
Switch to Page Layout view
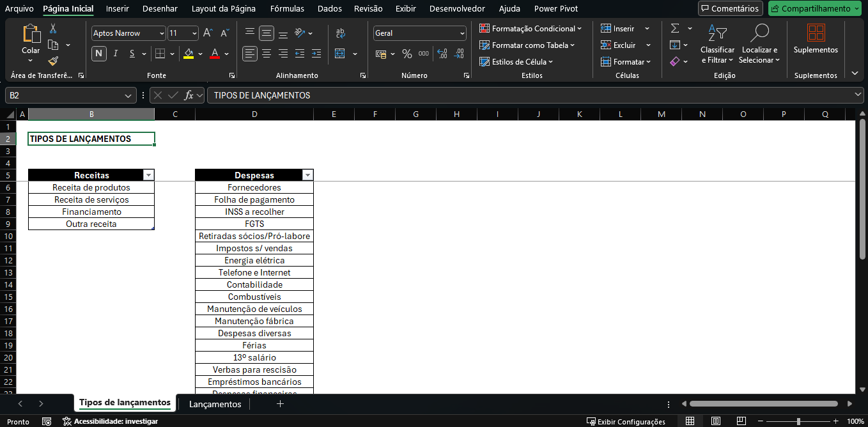coord(716,421)
